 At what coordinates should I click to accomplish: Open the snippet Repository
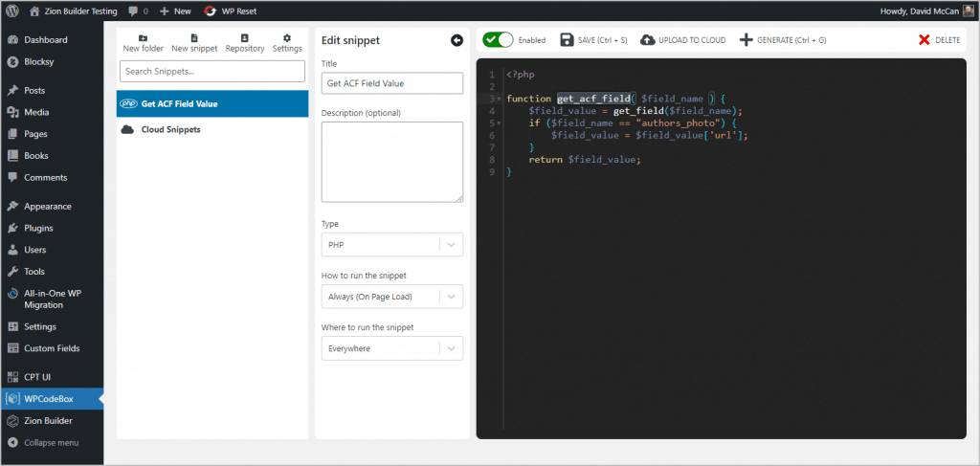click(245, 43)
